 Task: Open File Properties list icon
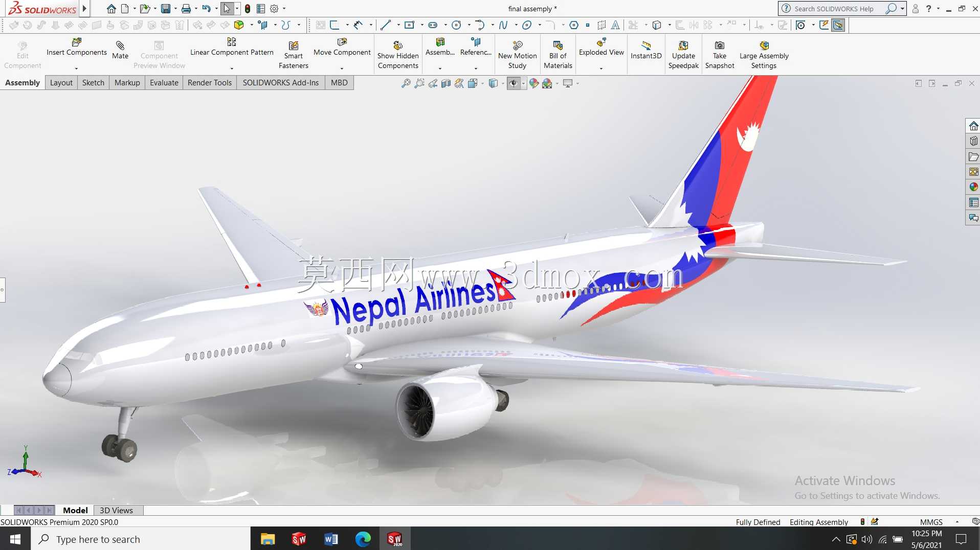[261, 9]
